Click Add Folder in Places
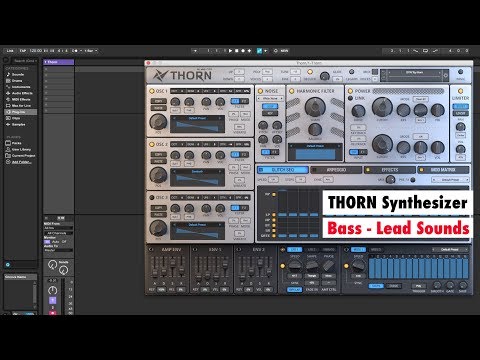 19,162
